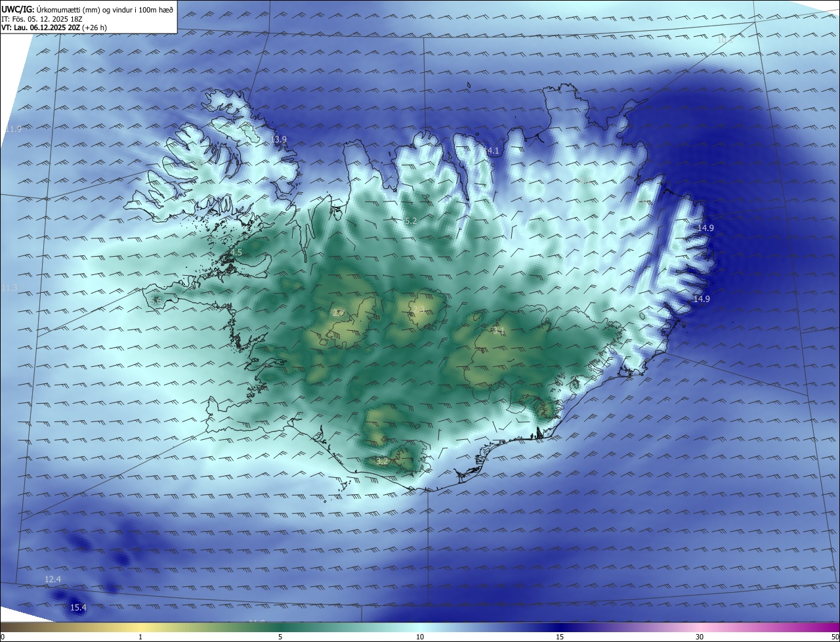Click the 2.7 value on the glacier

(339, 313)
